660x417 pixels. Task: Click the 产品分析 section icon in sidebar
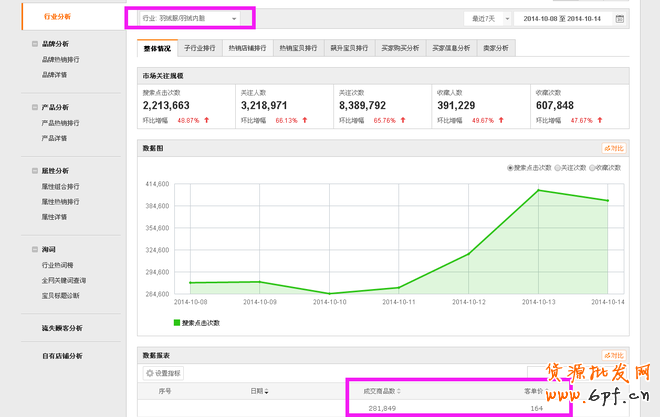click(36, 107)
